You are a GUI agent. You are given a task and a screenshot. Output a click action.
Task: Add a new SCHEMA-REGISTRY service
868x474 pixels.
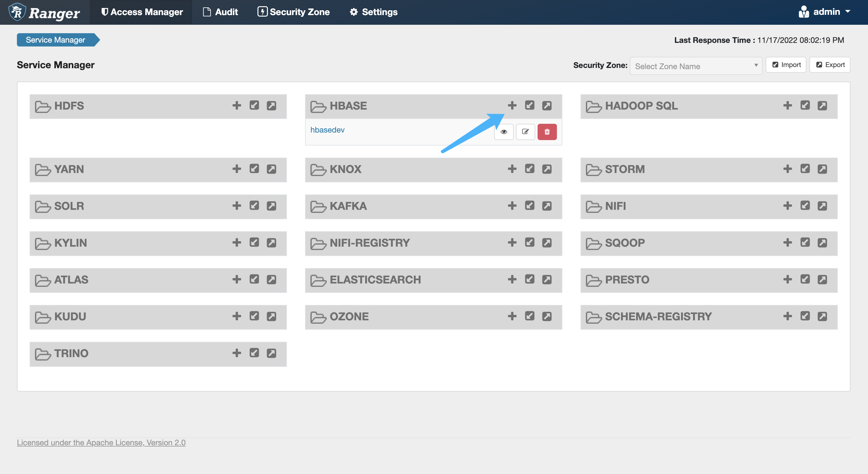coord(787,316)
